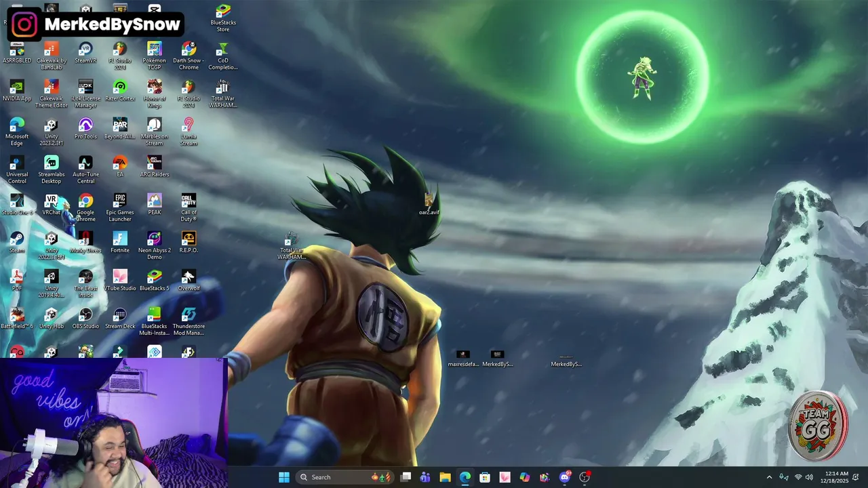868x488 pixels.
Task: Open the EA app shortcut
Action: 120,167
